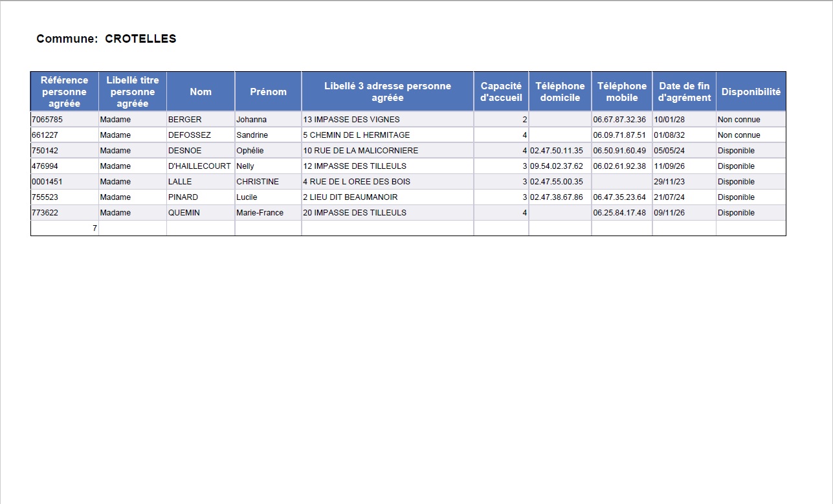
Task: Click the name QUEMIN
Action: (x=183, y=213)
